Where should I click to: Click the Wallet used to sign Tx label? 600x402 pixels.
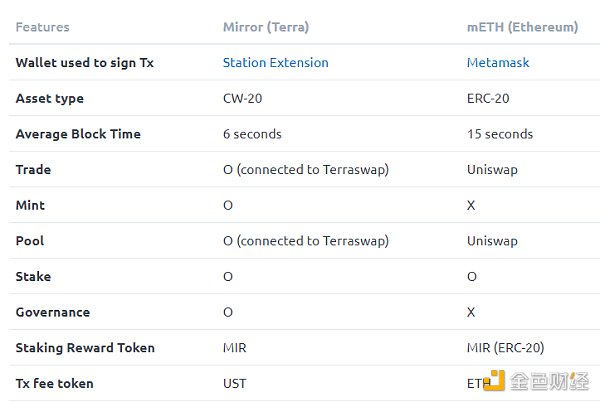pos(85,62)
